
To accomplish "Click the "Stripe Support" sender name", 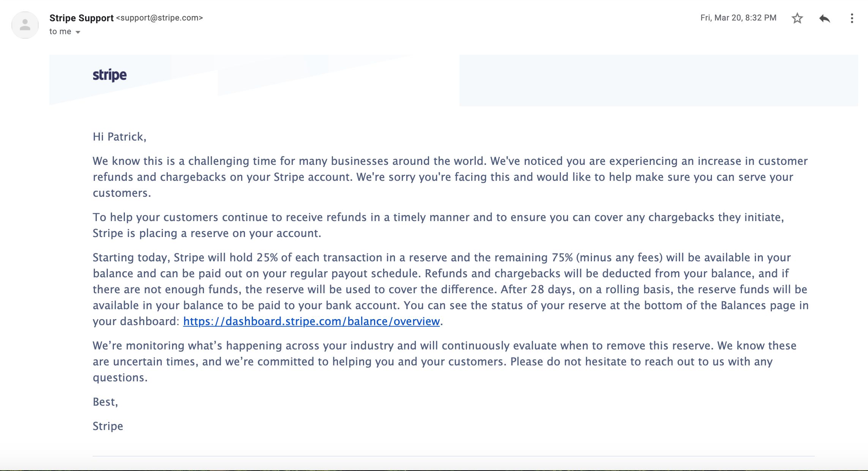I will (x=81, y=18).
